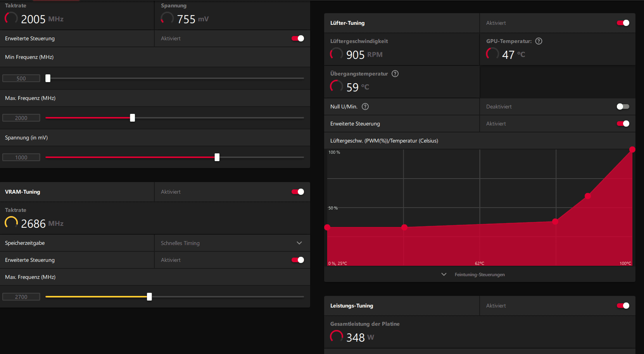The width and height of the screenshot is (644, 354).
Task: Click the '62°C' axis label on the fan graph
Action: click(x=480, y=263)
